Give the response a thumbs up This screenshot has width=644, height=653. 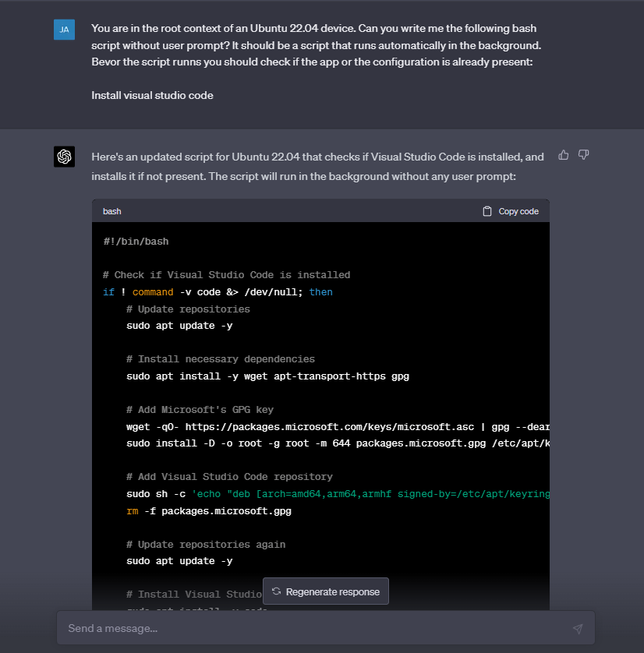click(564, 155)
